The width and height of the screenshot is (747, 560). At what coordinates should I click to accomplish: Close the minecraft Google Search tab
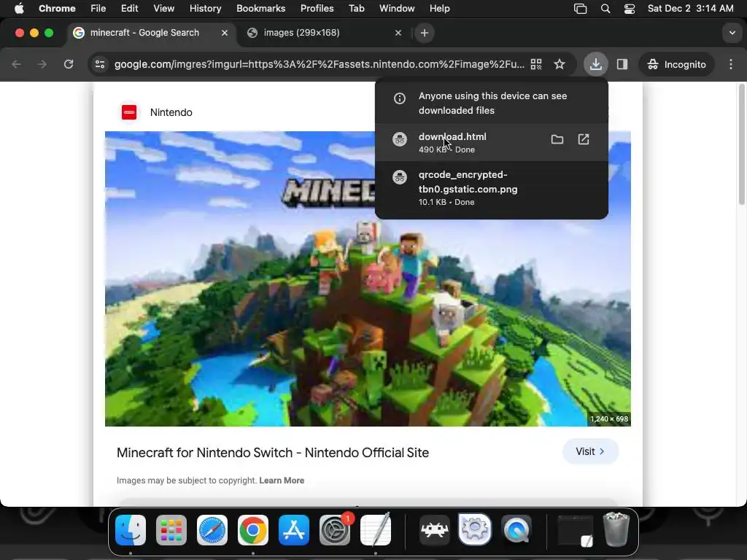click(225, 33)
